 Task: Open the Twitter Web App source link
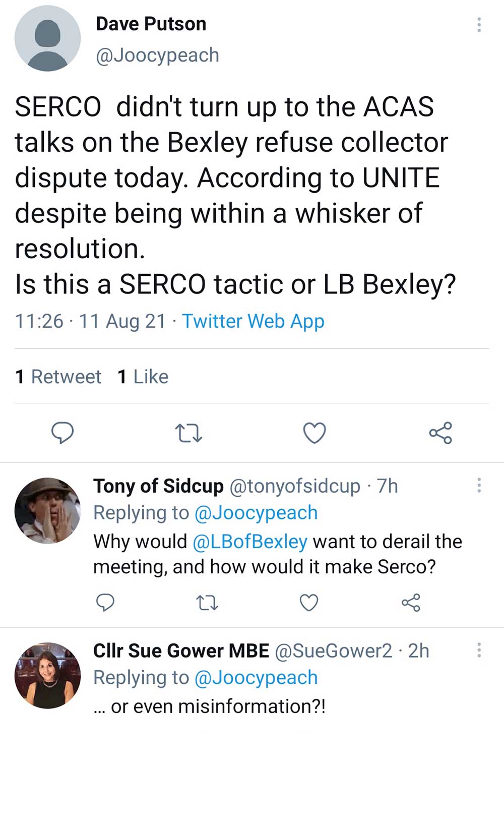point(253,321)
